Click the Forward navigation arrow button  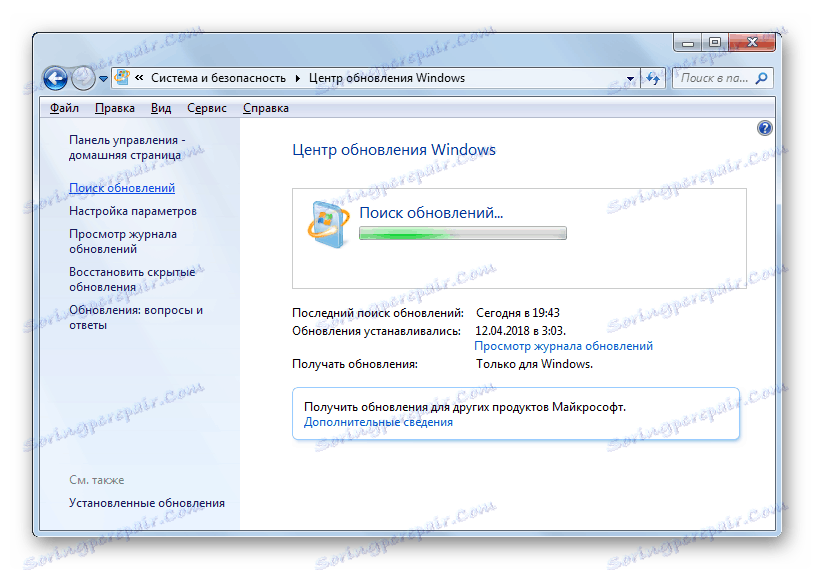(x=83, y=78)
